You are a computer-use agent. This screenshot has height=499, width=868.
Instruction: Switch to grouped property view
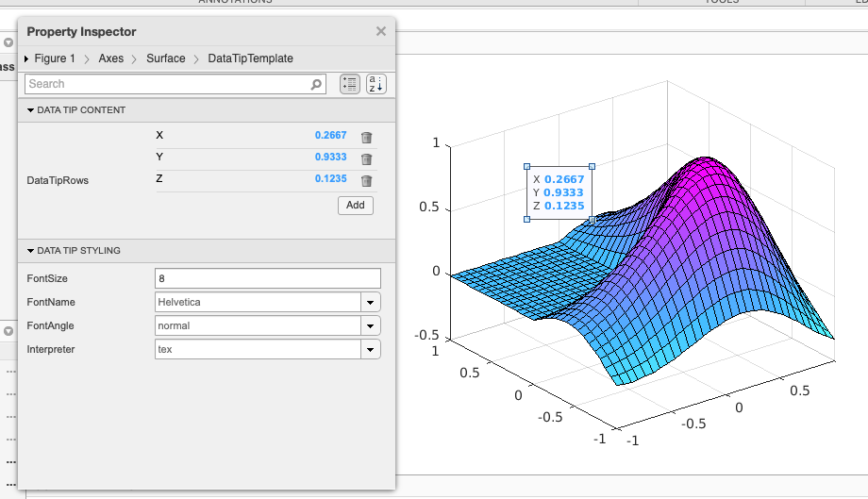[x=350, y=84]
